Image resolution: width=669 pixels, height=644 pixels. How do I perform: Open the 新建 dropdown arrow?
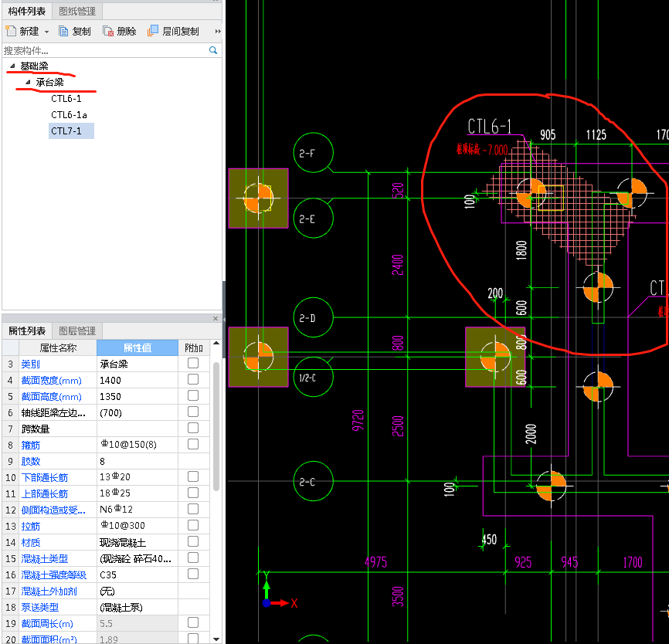pos(46,32)
